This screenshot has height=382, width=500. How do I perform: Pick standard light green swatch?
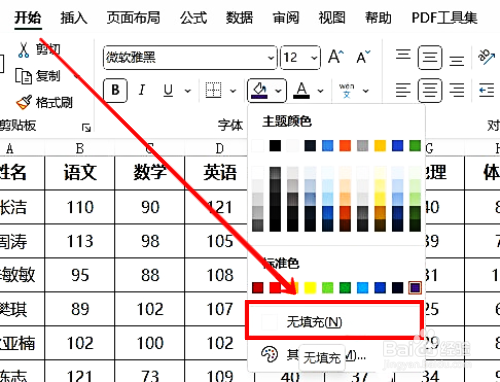[327, 288]
